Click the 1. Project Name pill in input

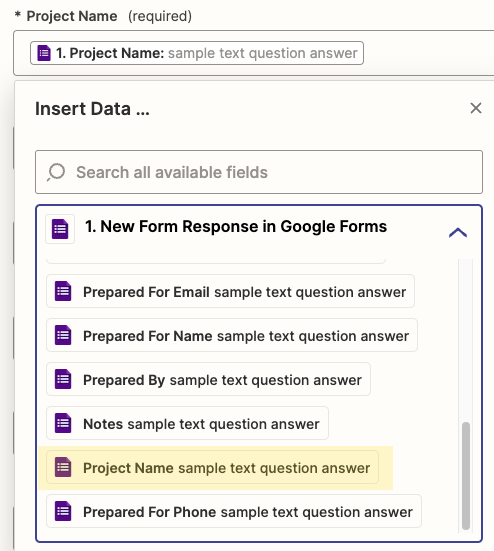point(197,53)
